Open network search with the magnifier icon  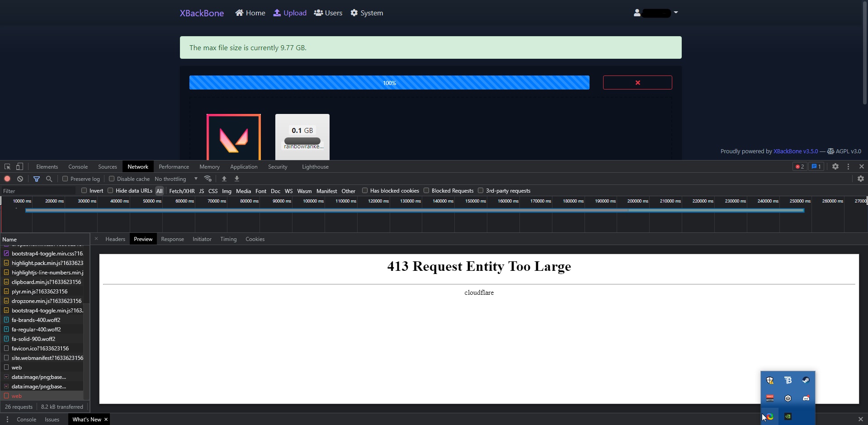click(49, 179)
